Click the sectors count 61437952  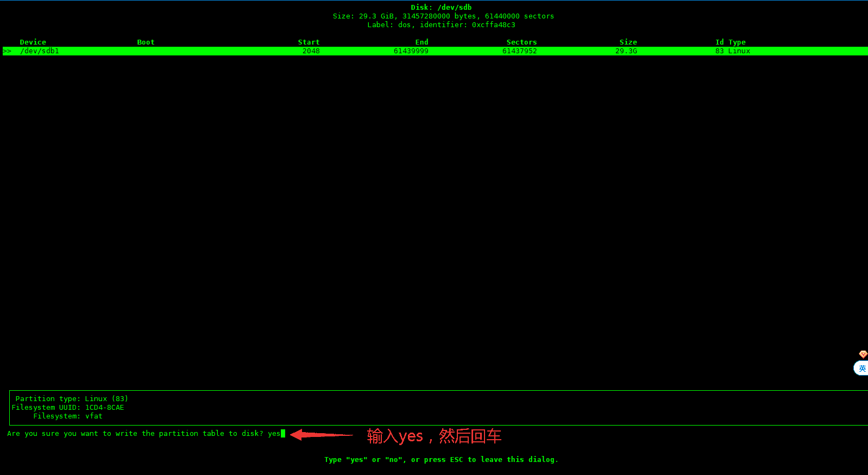[519, 51]
